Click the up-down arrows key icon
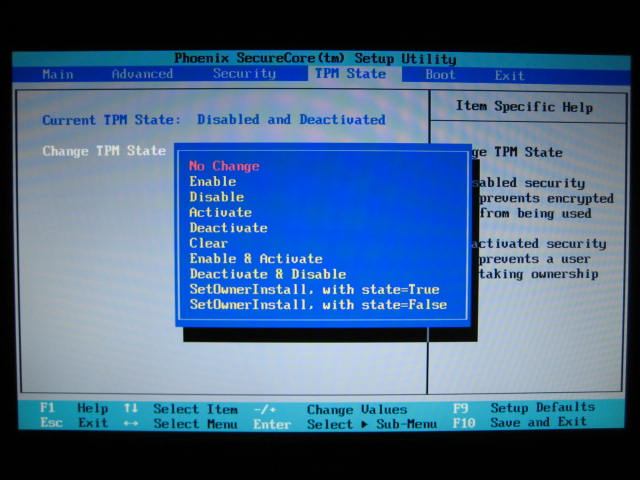 tap(131, 408)
